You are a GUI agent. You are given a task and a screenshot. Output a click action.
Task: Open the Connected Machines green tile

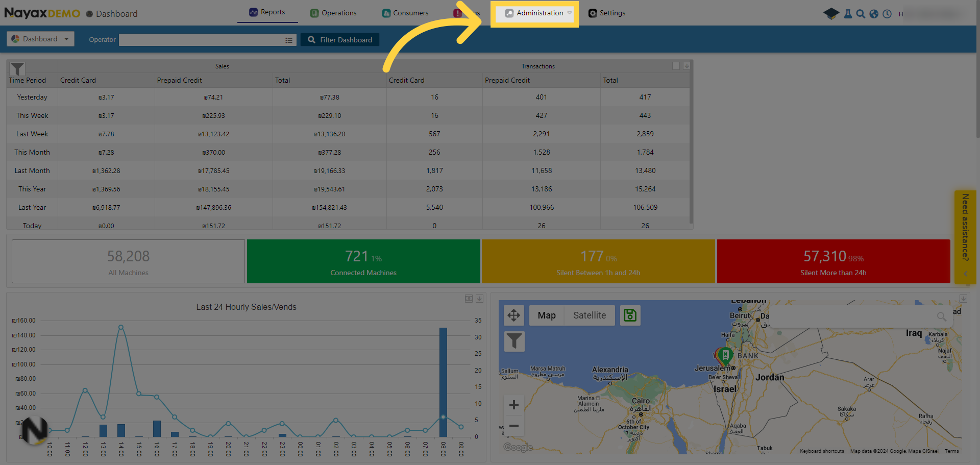(363, 261)
